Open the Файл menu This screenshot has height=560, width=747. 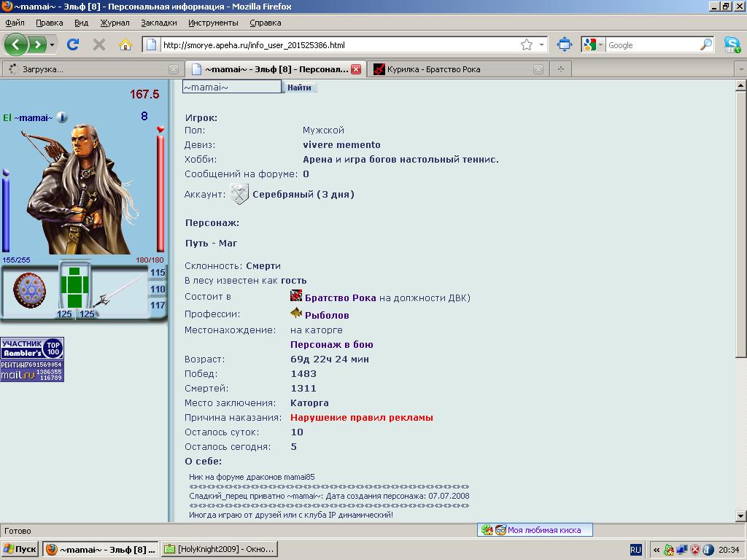15,23
